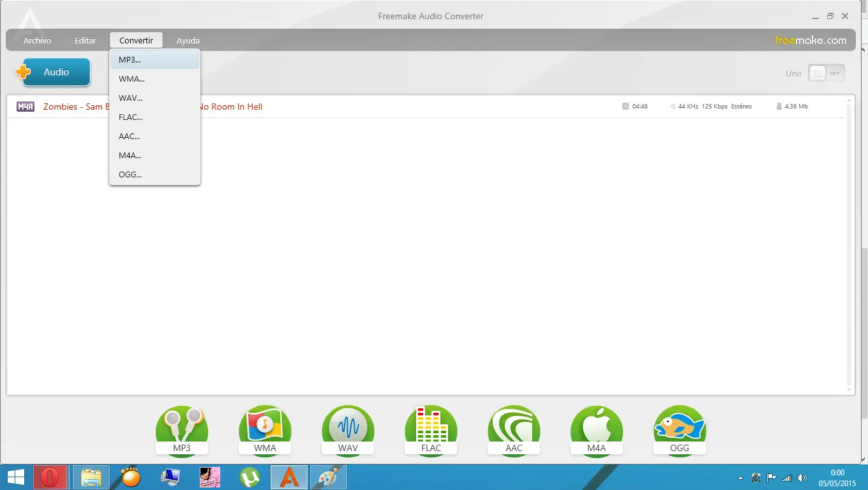Open the Editar menu
Image resolution: width=868 pixels, height=490 pixels.
click(x=85, y=40)
